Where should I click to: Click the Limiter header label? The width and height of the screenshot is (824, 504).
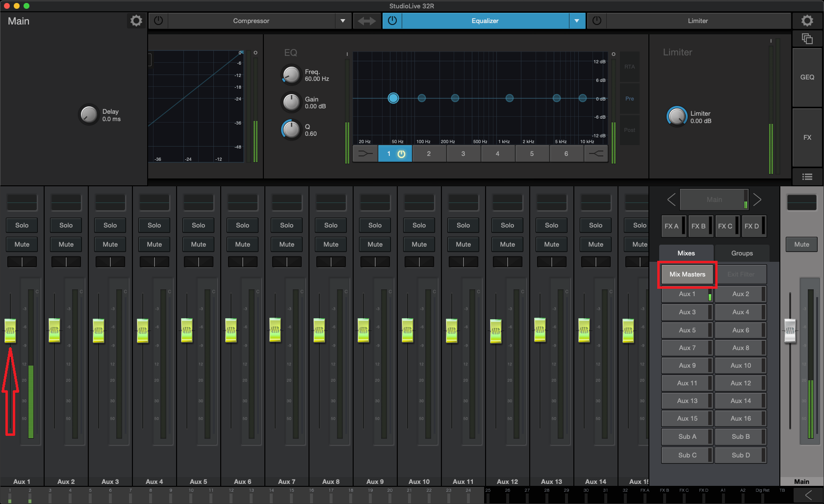tap(698, 21)
